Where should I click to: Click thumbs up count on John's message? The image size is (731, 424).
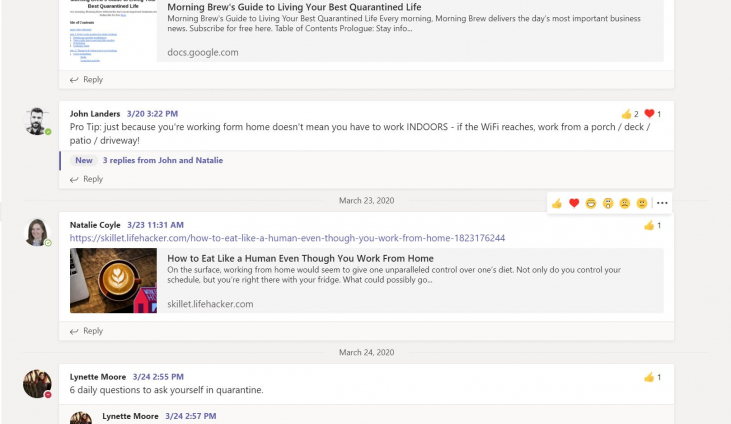coord(629,114)
